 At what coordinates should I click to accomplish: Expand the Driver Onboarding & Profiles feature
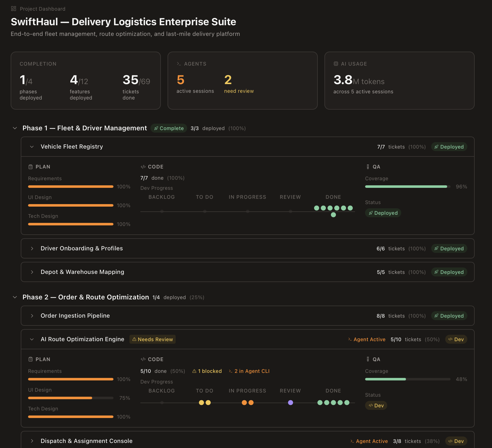coord(32,248)
